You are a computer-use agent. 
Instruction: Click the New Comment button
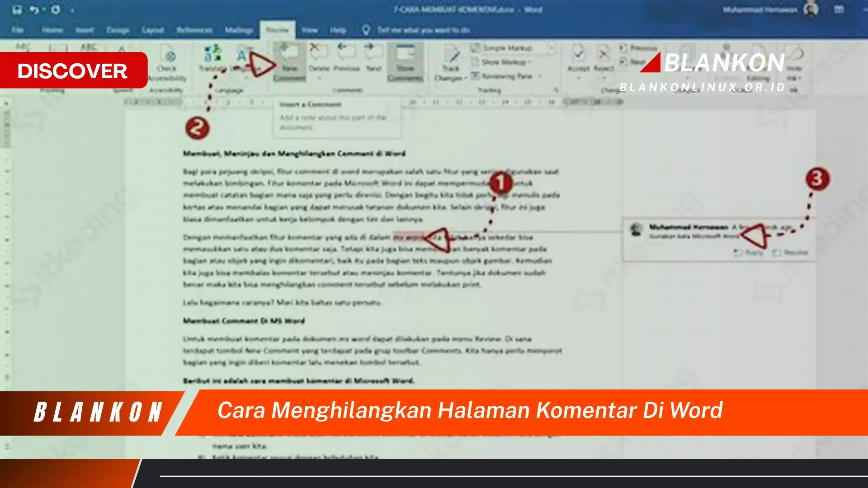[x=289, y=62]
